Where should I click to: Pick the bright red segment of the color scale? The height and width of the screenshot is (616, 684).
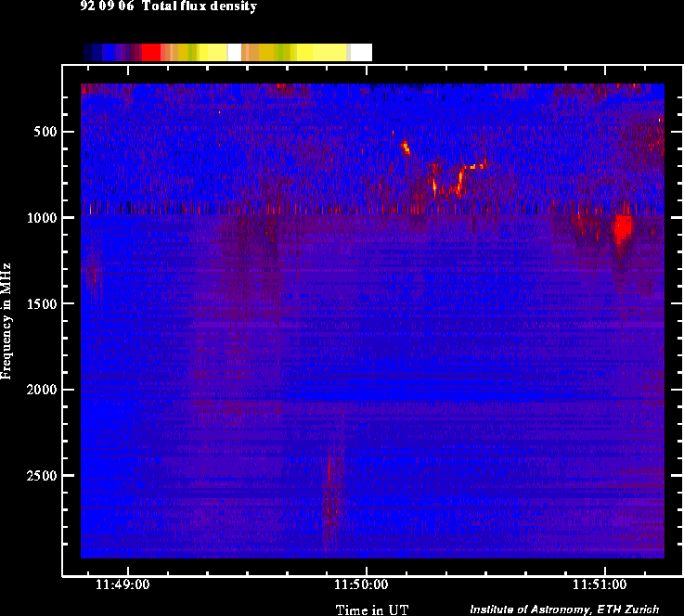coord(151,52)
